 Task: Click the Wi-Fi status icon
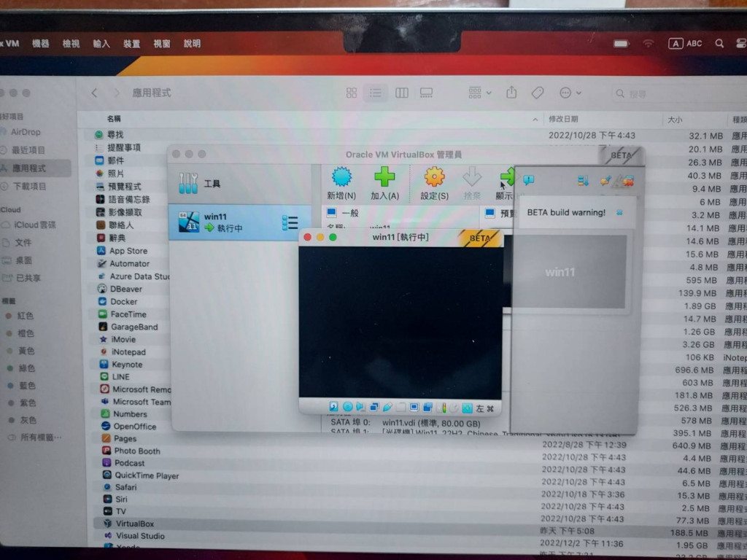pyautogui.click(x=648, y=43)
